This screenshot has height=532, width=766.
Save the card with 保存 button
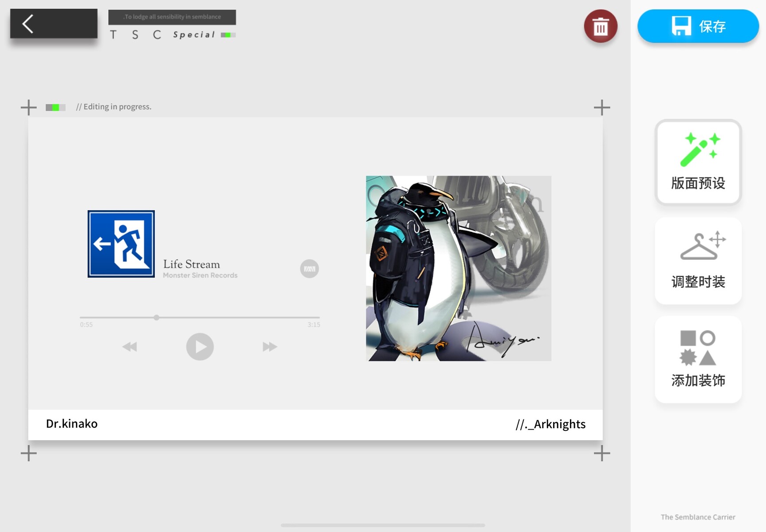coord(698,27)
